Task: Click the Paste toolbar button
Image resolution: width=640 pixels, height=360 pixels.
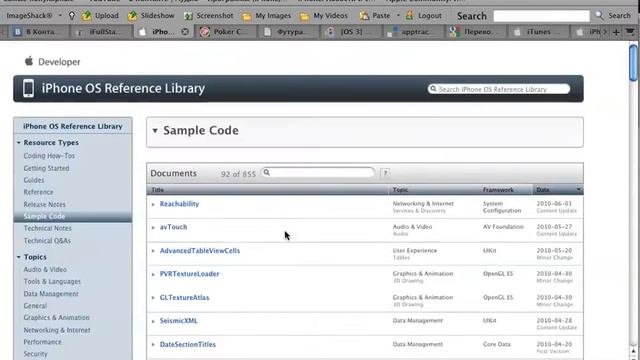Action: click(375, 16)
